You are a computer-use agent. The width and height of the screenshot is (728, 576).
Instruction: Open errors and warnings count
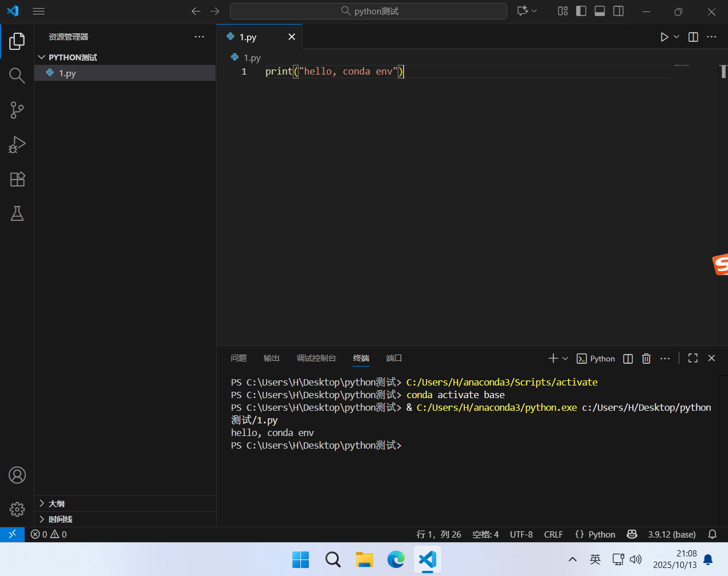pyautogui.click(x=49, y=534)
